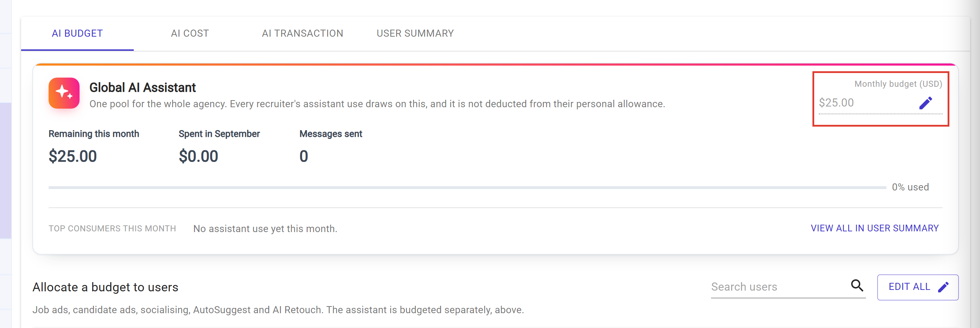
Task: Click the 0% used label
Action: (910, 187)
